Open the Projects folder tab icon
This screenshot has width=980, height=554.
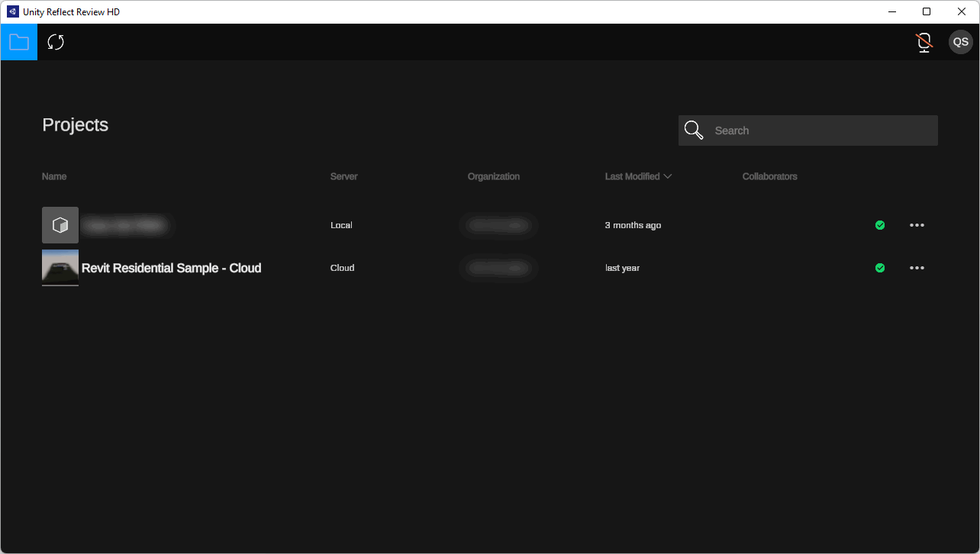[x=19, y=42]
